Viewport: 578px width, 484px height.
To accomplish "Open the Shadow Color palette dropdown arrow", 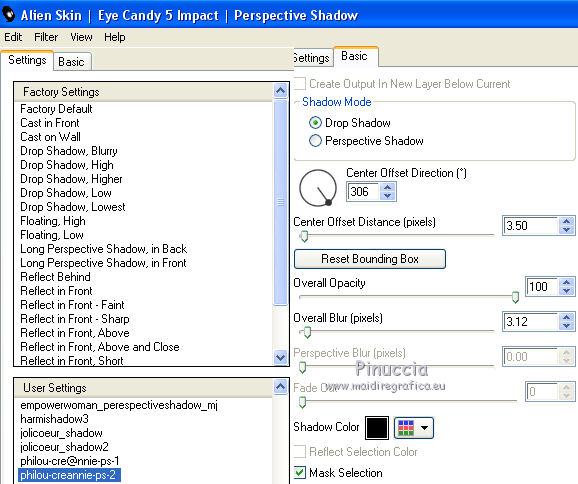I will [424, 428].
